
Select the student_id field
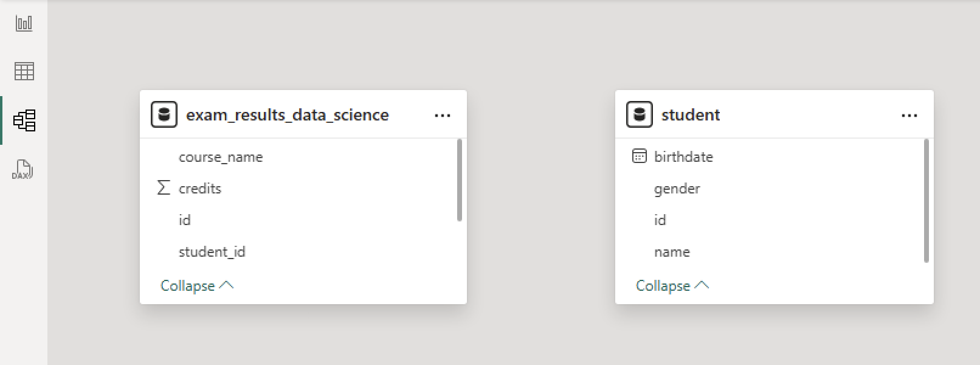[x=212, y=251]
